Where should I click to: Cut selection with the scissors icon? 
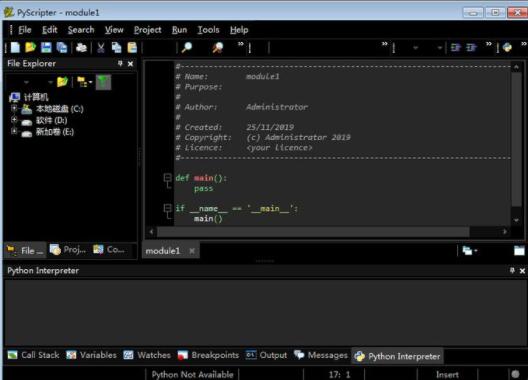[100, 48]
